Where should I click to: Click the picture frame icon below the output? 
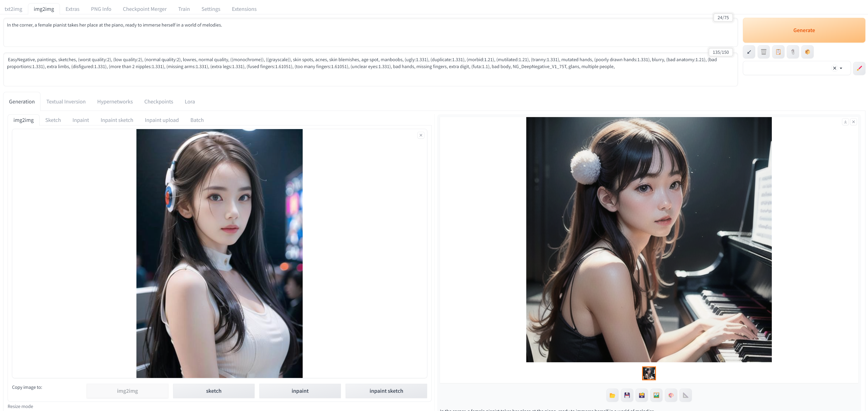(x=656, y=395)
